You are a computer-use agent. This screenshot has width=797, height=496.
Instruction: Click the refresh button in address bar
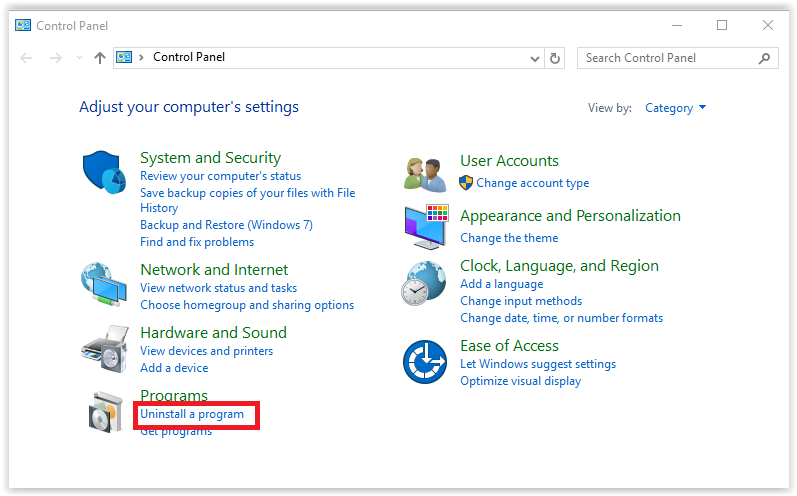point(556,58)
